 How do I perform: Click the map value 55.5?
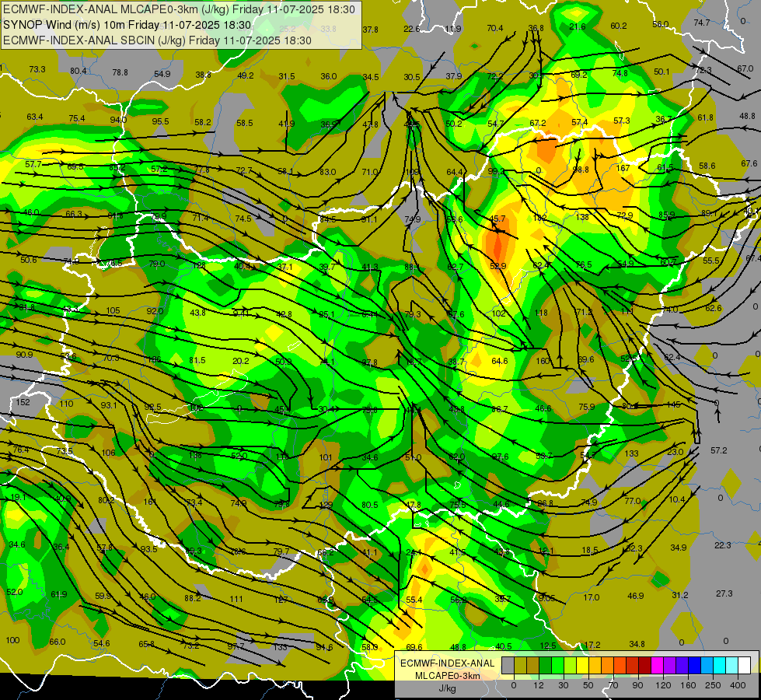[x=711, y=261]
